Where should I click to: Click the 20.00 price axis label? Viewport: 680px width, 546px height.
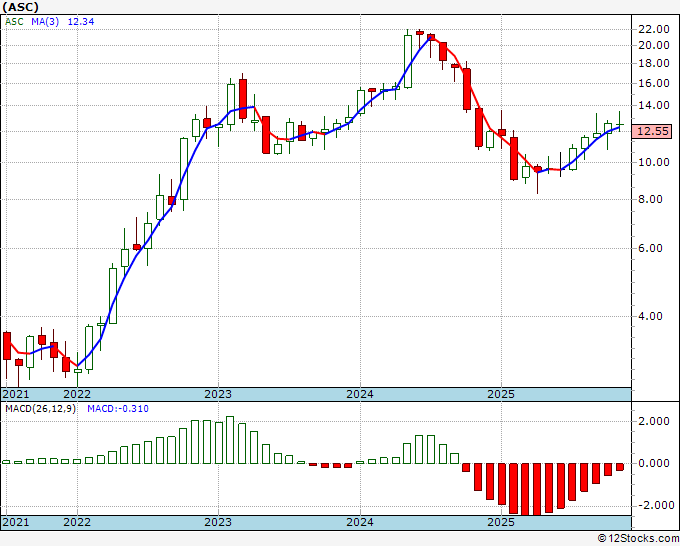coord(654,46)
